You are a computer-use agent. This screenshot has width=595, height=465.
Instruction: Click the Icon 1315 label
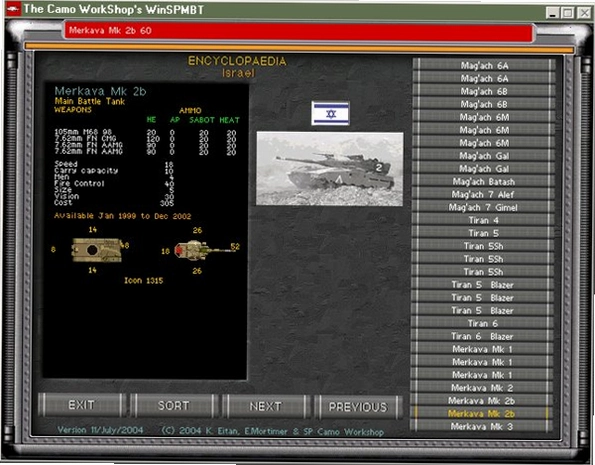point(144,281)
